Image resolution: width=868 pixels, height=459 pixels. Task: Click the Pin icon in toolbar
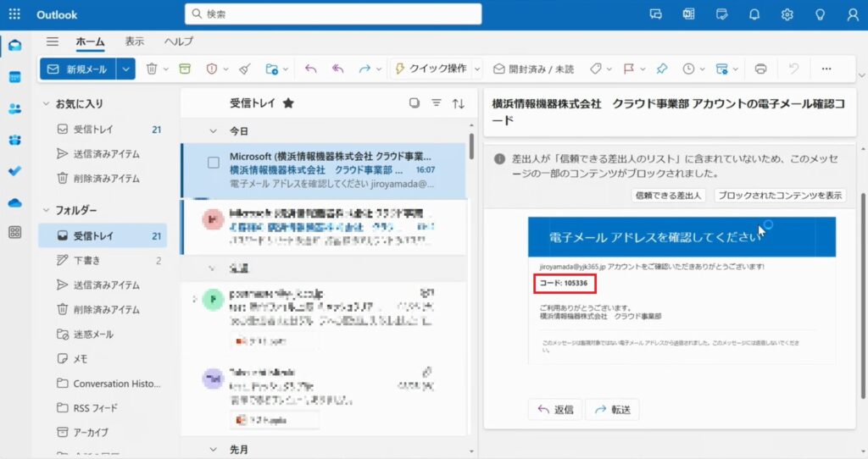point(661,69)
